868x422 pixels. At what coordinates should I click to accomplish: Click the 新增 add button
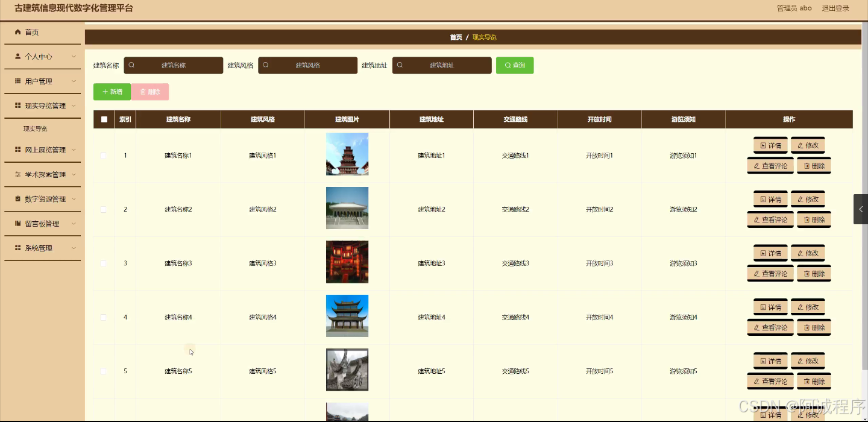[112, 92]
